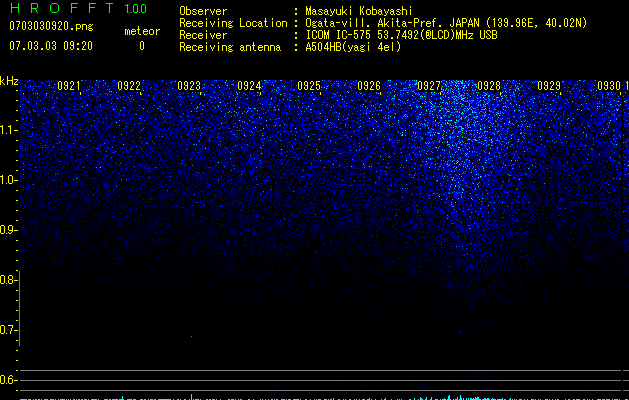Click the Observer label
This screenshot has width=629, height=400.
pyautogui.click(x=203, y=11)
